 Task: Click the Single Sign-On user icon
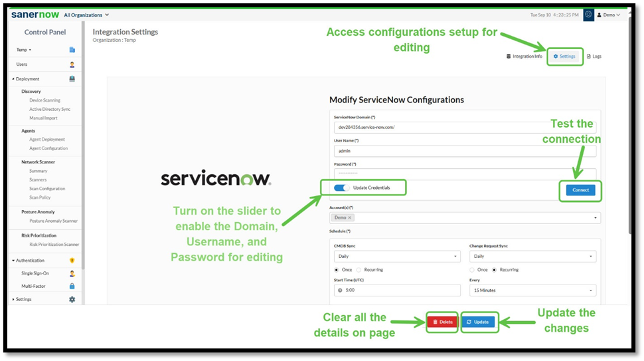point(72,273)
